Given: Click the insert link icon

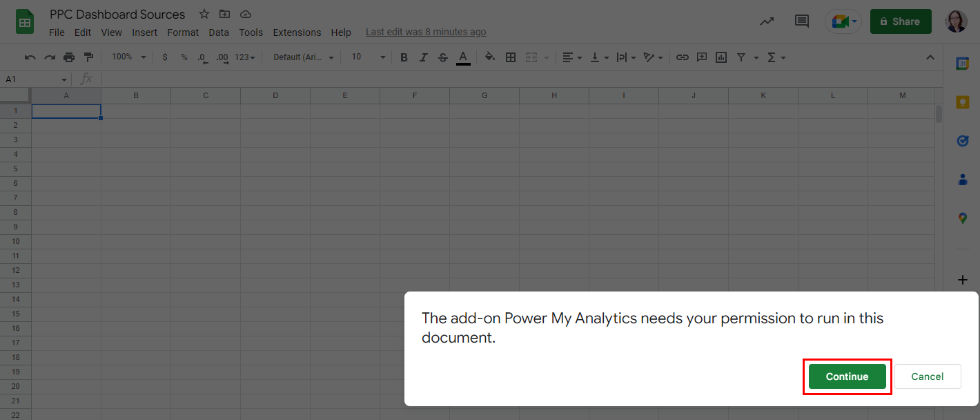Looking at the screenshot, I should 682,57.
